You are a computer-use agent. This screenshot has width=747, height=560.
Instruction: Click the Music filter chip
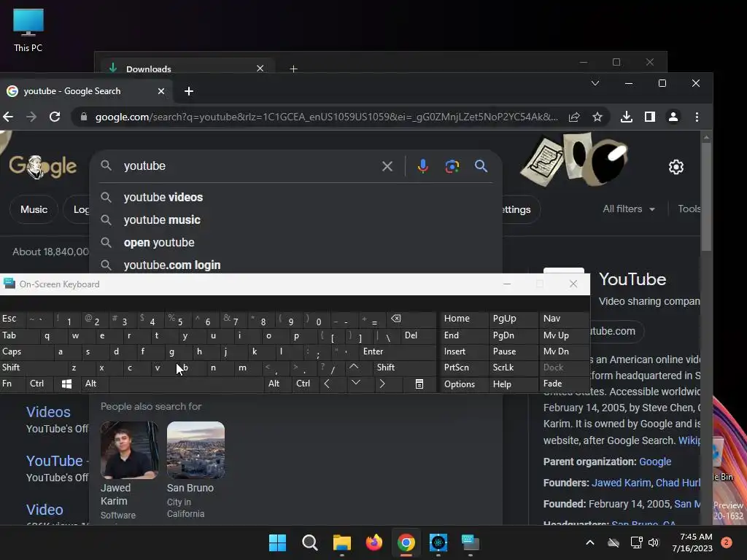point(34,209)
